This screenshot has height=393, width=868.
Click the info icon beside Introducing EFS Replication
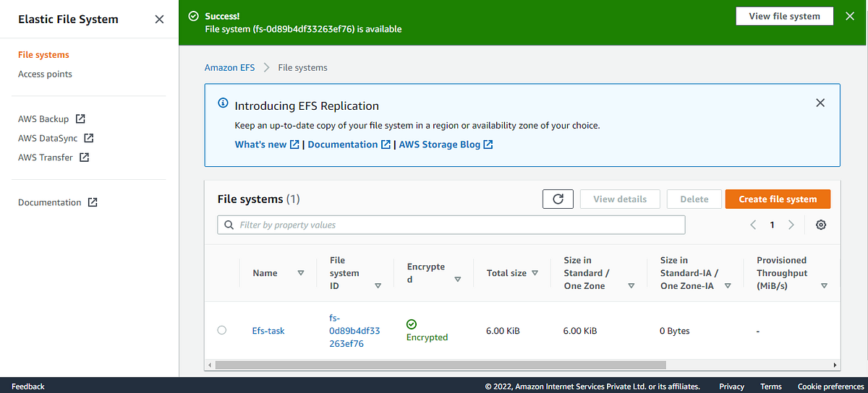click(223, 104)
